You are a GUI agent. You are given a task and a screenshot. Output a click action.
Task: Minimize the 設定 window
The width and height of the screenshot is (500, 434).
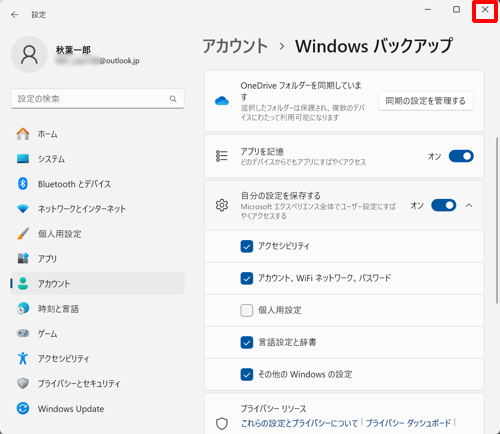[428, 9]
